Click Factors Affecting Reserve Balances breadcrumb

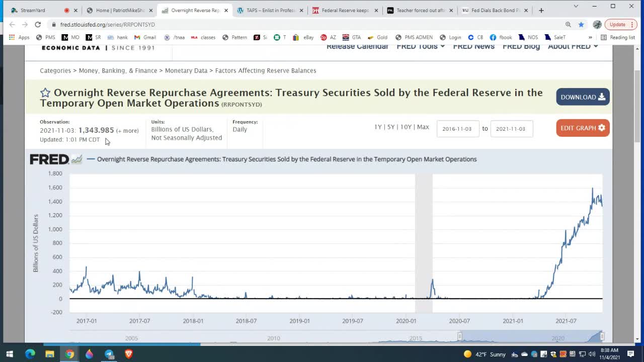[266, 70]
